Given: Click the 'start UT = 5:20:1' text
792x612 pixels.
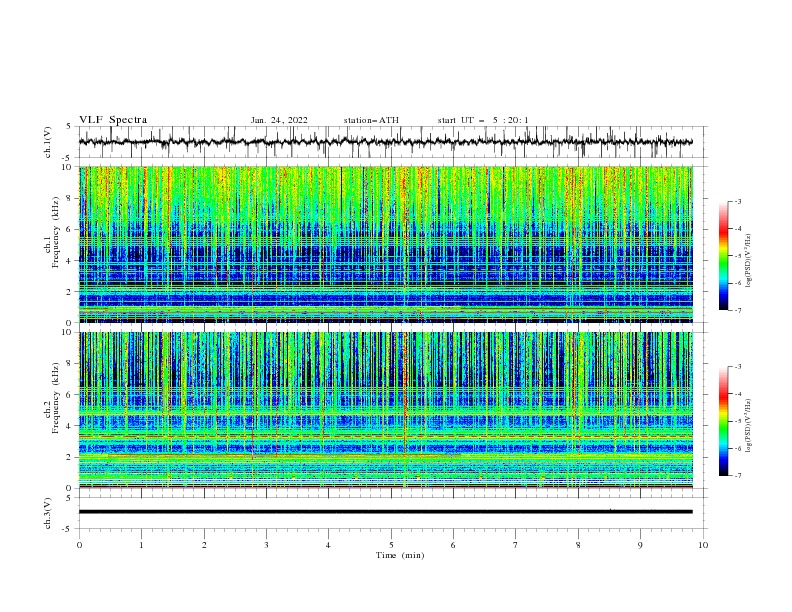Looking at the screenshot, I should (483, 120).
